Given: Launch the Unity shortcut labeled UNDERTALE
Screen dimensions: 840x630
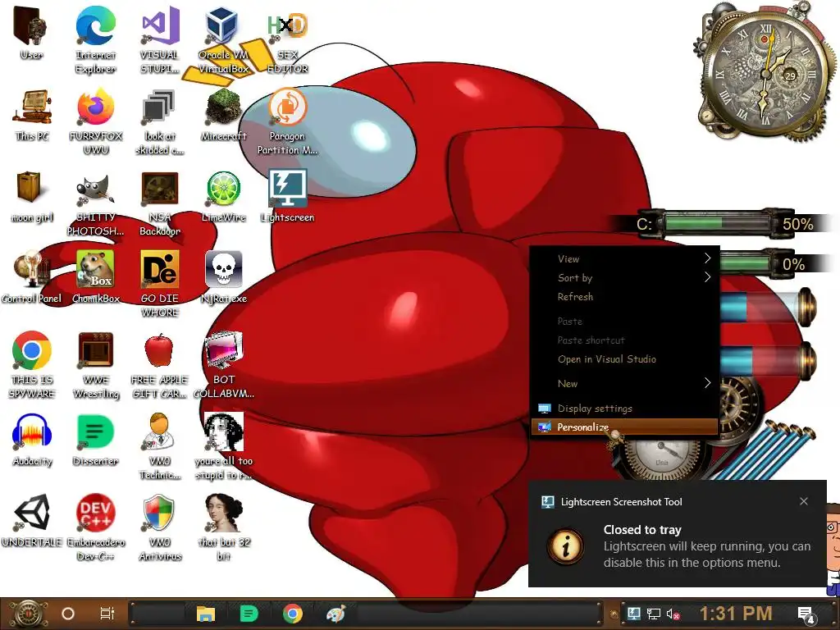Looking at the screenshot, I should click(x=32, y=522).
